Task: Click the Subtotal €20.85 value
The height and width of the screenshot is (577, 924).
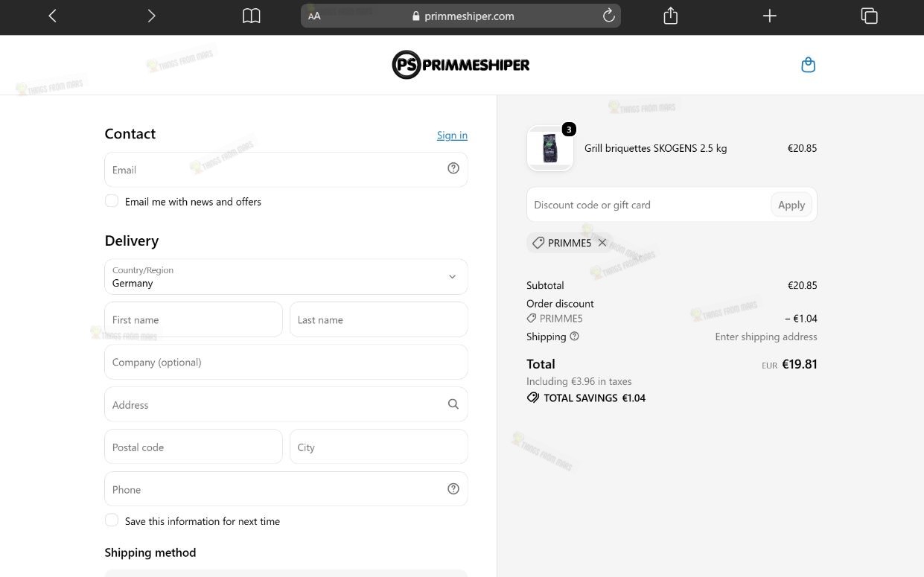Action: pos(802,285)
